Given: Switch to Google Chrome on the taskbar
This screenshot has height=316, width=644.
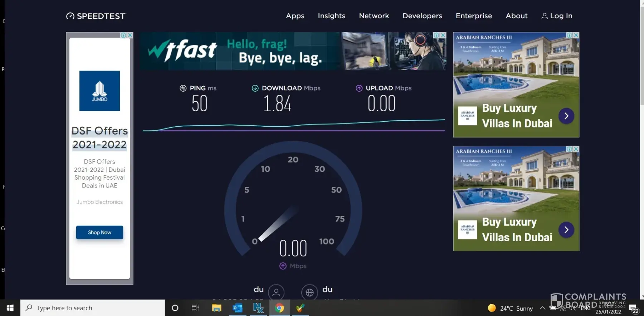Looking at the screenshot, I should (279, 308).
